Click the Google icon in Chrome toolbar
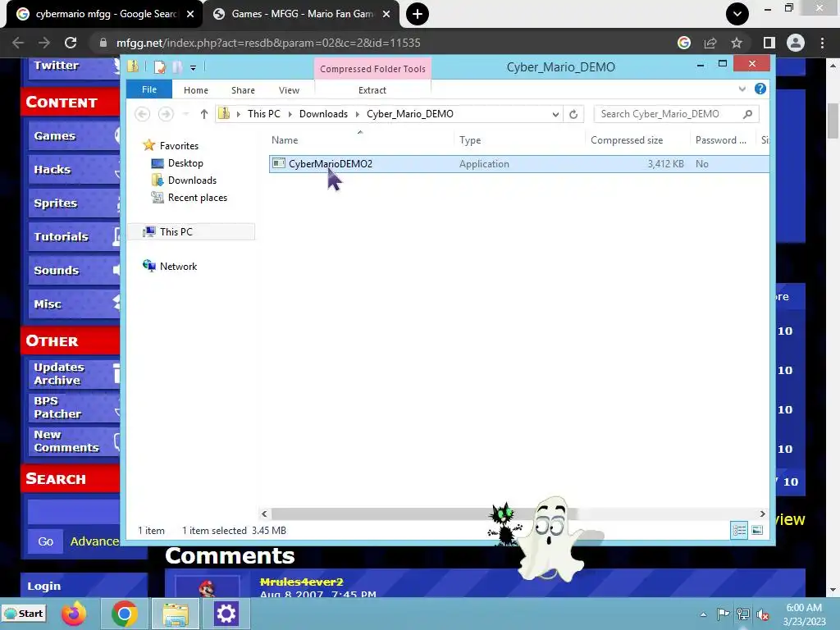The width and height of the screenshot is (840, 630). pos(684,43)
